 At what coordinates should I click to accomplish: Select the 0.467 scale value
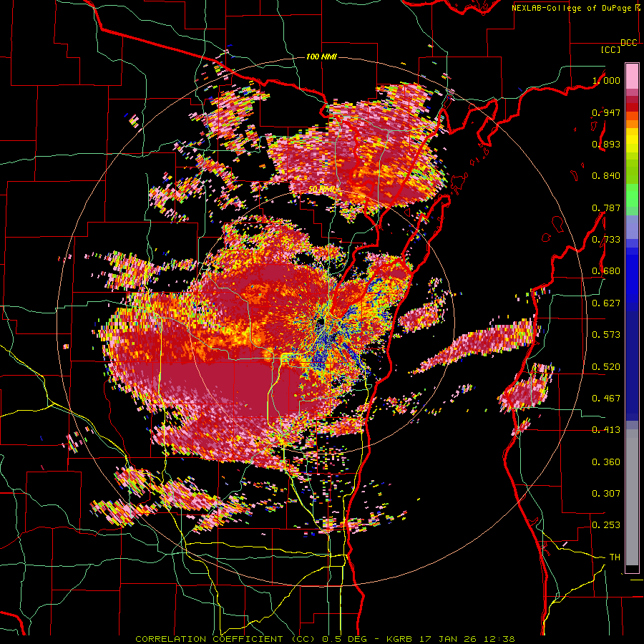coord(606,399)
